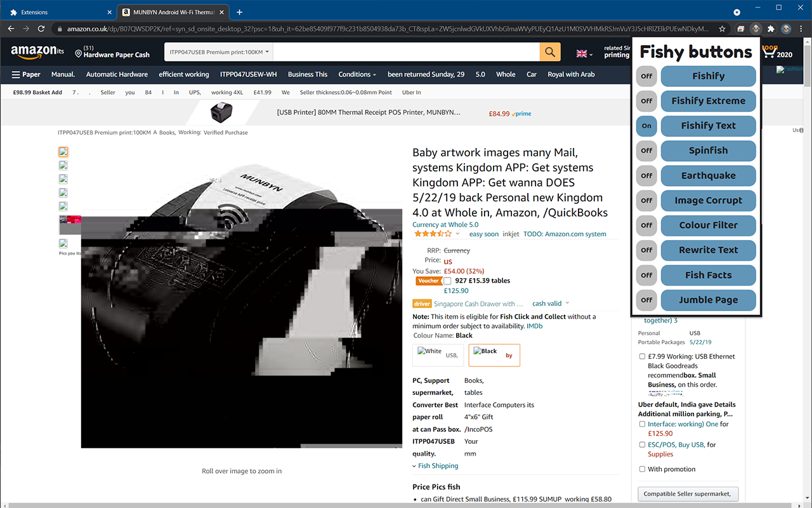The height and width of the screenshot is (508, 812).
Task: Click the Compatible Seller supermarket button
Action: [688, 493]
